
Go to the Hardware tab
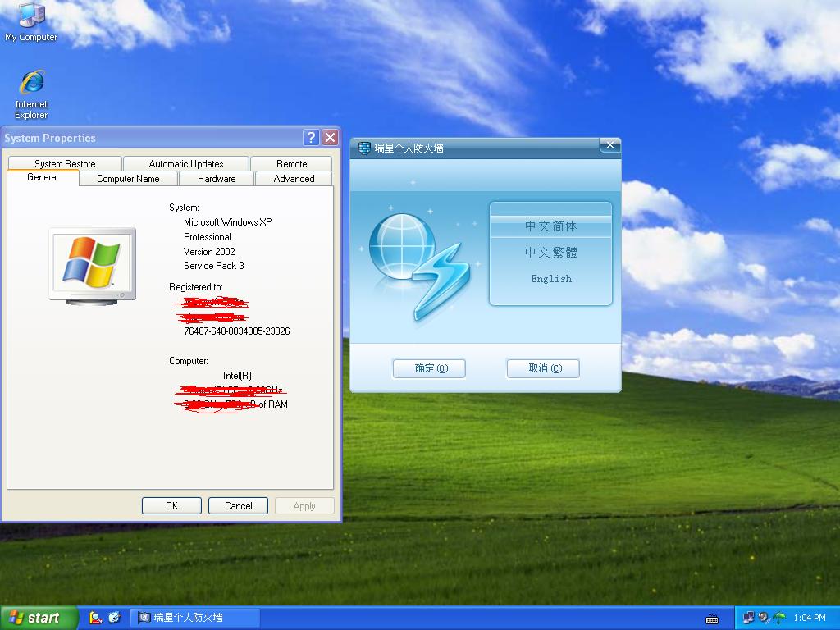217,178
